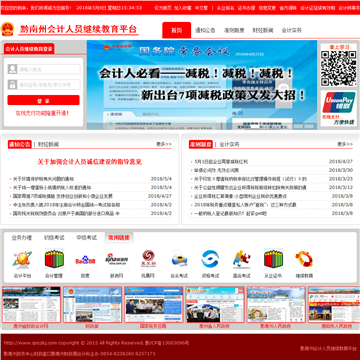The height and width of the screenshot is (360, 360).
Task: Open the article about May 1 tax cut dividends
Action: 221,162
